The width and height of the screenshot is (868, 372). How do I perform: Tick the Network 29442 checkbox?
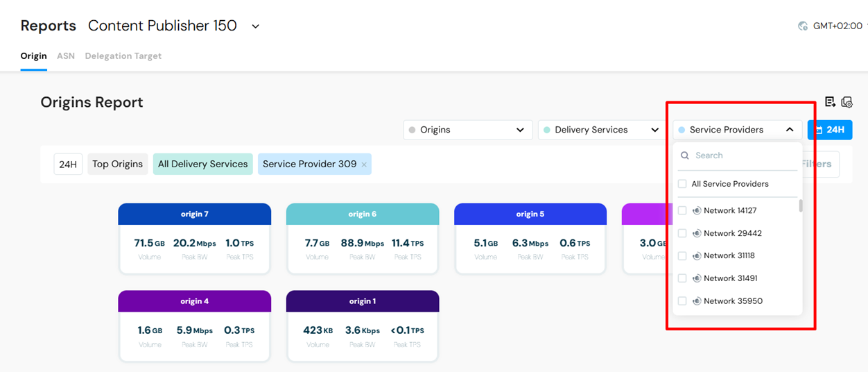click(x=682, y=233)
